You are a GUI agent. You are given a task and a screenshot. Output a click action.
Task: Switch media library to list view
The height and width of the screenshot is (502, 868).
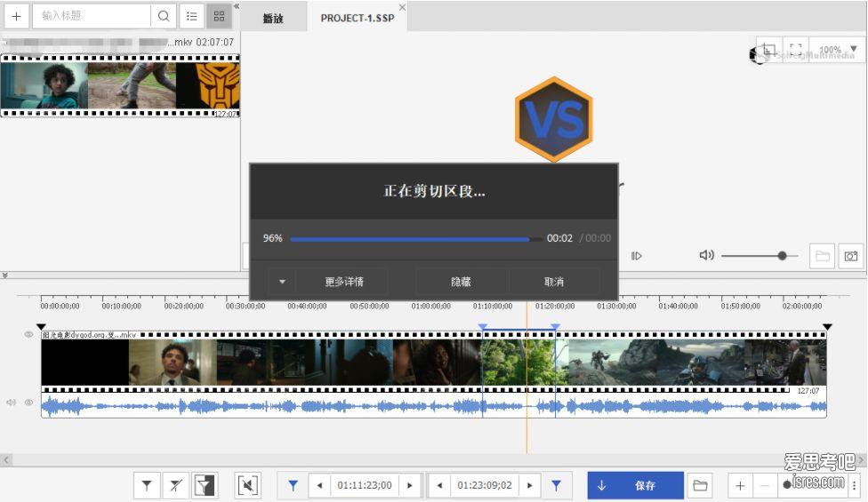[x=191, y=16]
